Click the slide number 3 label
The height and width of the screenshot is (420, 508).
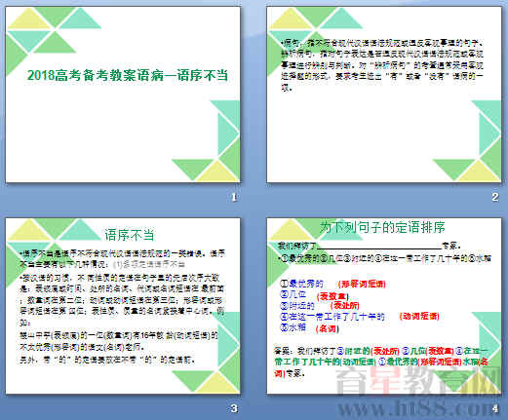pos(234,408)
